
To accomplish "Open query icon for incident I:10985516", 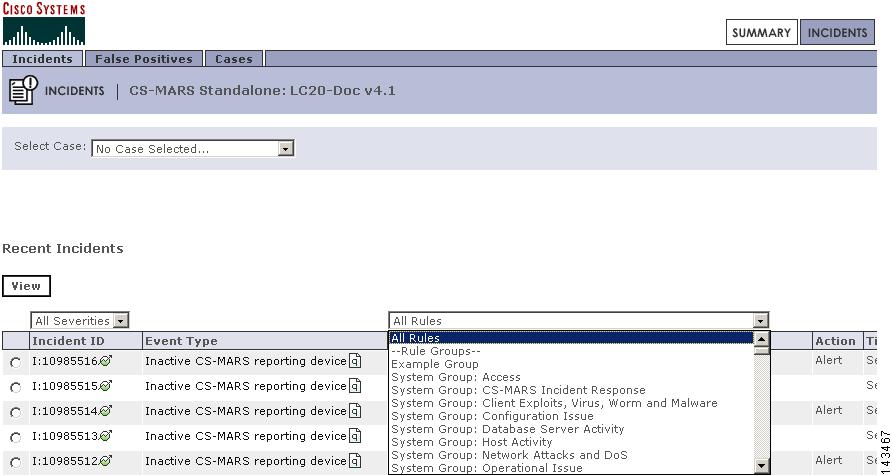I will click(355, 361).
